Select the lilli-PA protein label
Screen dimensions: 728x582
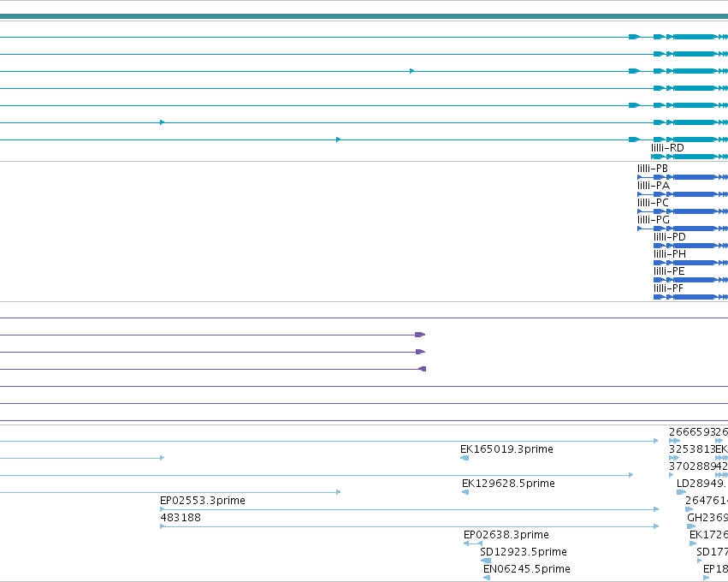[x=654, y=186]
